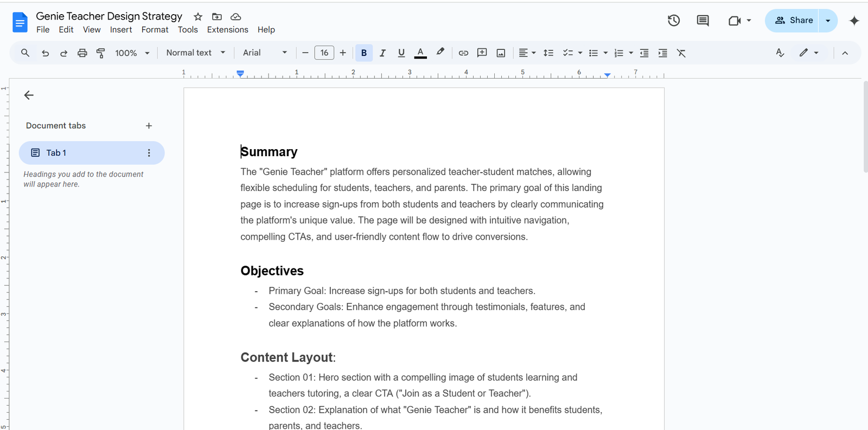Insert a link
Image resolution: width=868 pixels, height=430 pixels.
pyautogui.click(x=463, y=53)
